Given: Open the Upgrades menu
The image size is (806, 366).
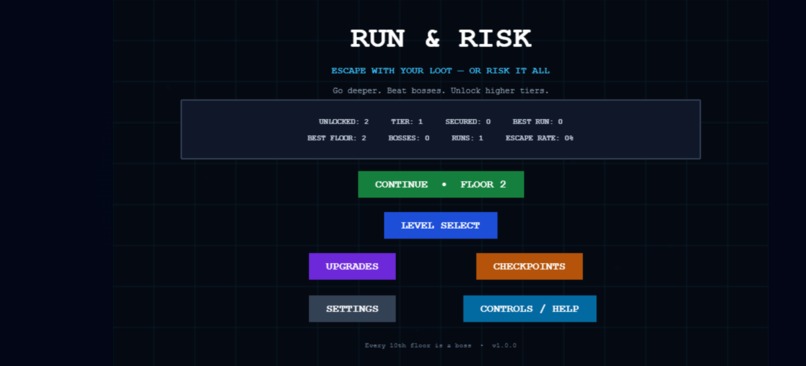Looking at the screenshot, I should (x=352, y=266).
